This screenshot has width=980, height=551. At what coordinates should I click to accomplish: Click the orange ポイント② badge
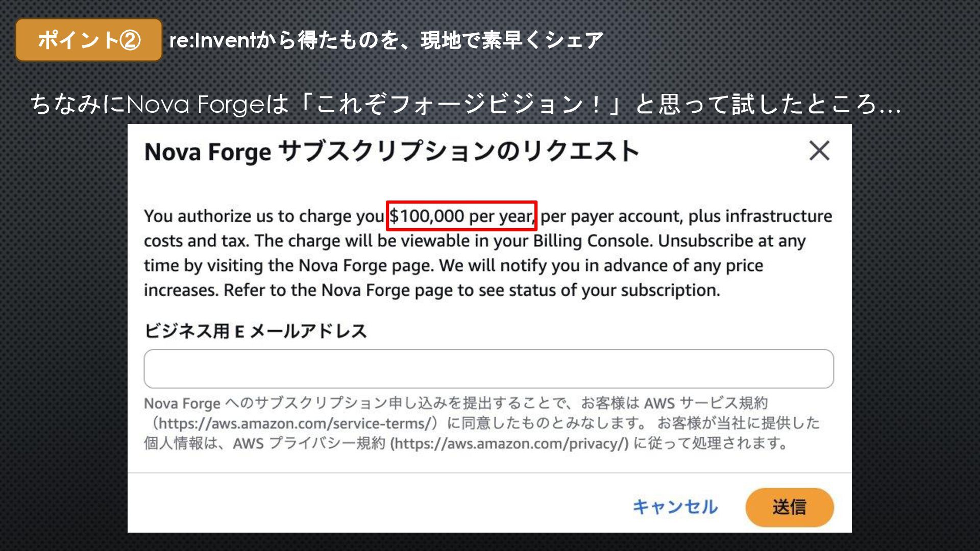89,40
